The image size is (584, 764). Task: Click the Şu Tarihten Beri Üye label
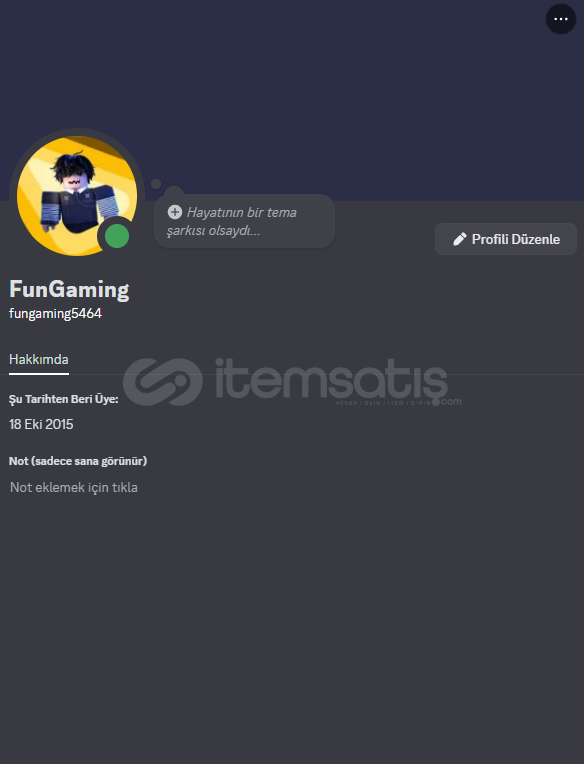pyautogui.click(x=63, y=399)
